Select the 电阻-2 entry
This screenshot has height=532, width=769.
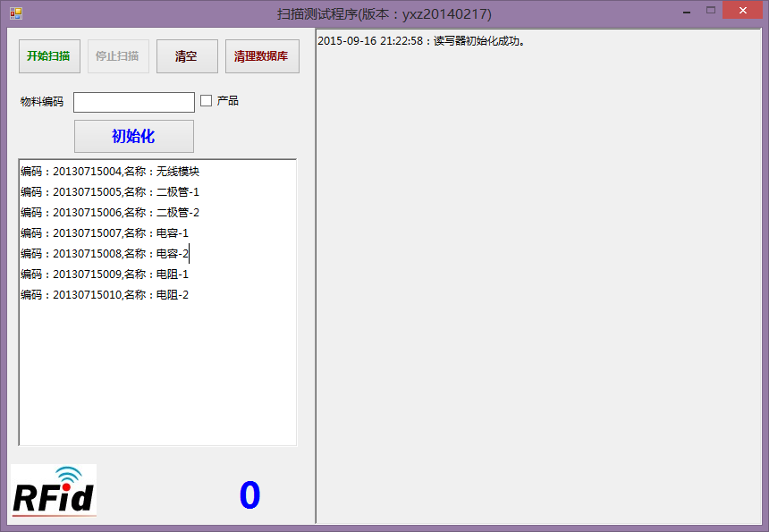[x=103, y=294]
